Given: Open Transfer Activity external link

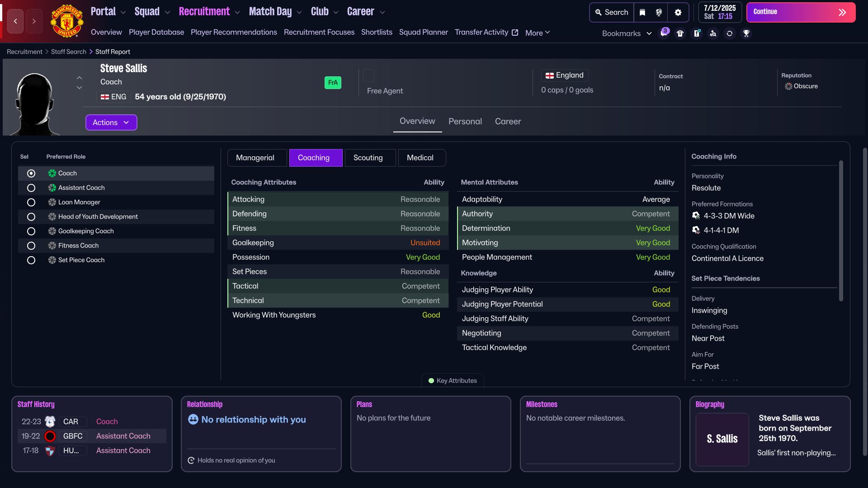Looking at the screenshot, I should click(486, 32).
